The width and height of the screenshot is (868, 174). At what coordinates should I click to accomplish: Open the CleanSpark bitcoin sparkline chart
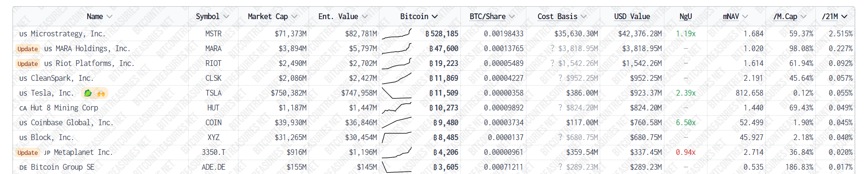397,78
